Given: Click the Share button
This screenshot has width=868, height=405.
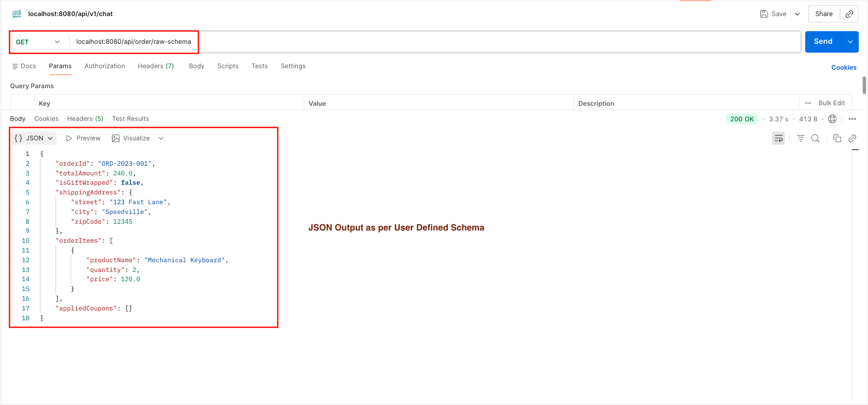Looking at the screenshot, I should tap(824, 14).
